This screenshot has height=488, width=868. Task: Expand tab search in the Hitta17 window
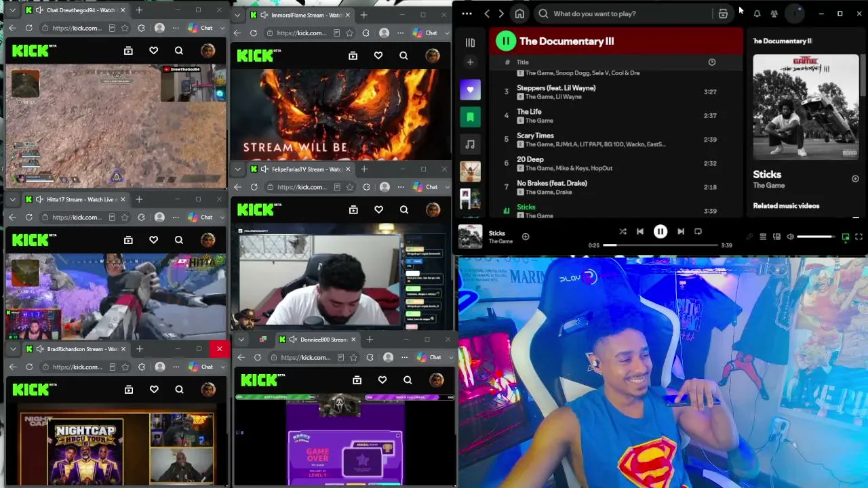click(x=12, y=199)
